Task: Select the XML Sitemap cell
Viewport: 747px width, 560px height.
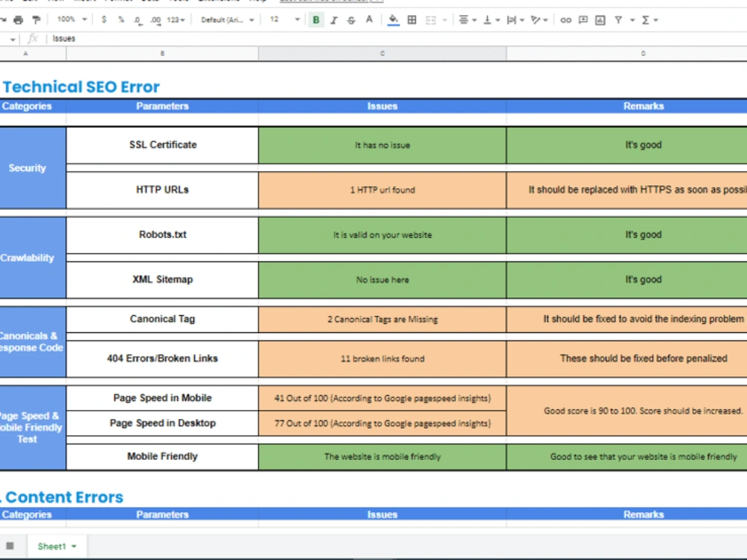Action: pos(162,279)
